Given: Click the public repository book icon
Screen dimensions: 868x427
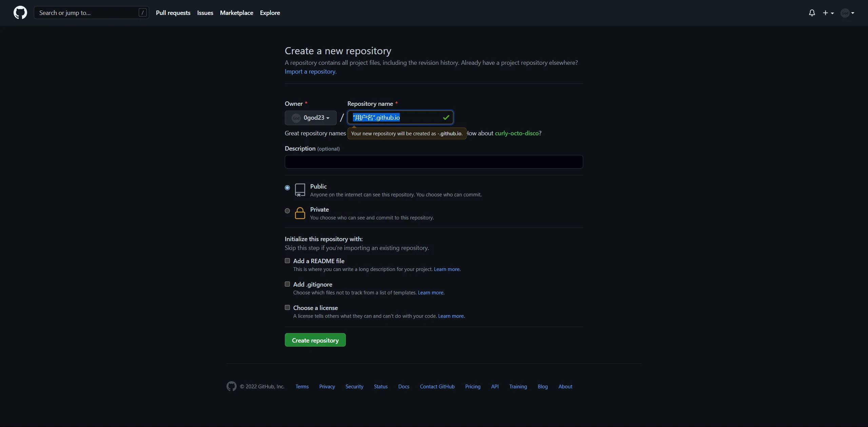Looking at the screenshot, I should [300, 190].
